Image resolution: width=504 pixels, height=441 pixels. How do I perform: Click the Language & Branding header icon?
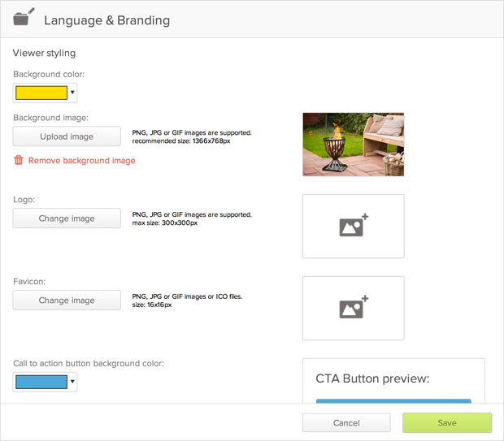point(24,18)
